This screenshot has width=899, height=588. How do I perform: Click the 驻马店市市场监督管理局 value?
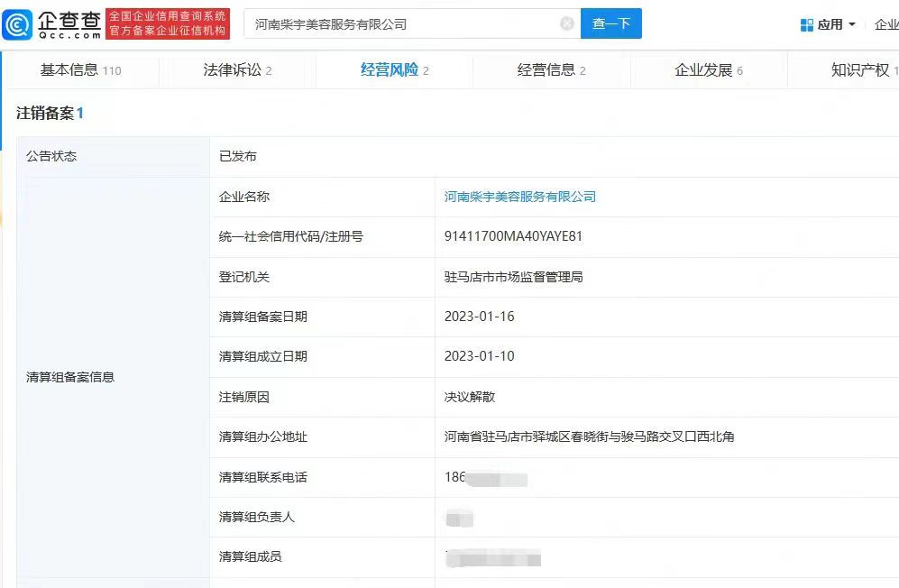click(x=514, y=277)
